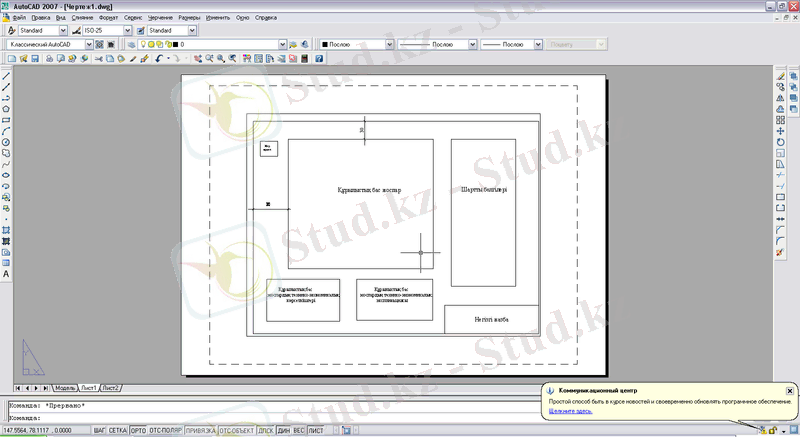Jump to the last layout tab arrow
This screenshot has height=437, width=800.
45,388
